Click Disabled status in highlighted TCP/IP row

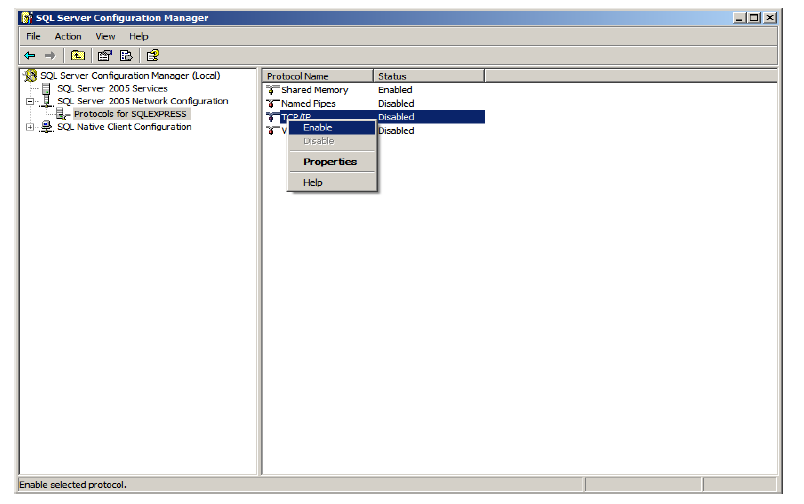click(x=396, y=117)
